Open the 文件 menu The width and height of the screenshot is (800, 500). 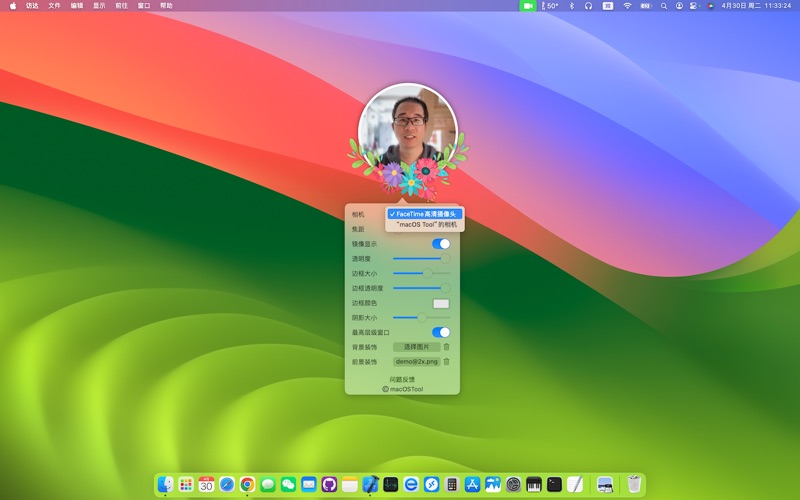(x=54, y=6)
